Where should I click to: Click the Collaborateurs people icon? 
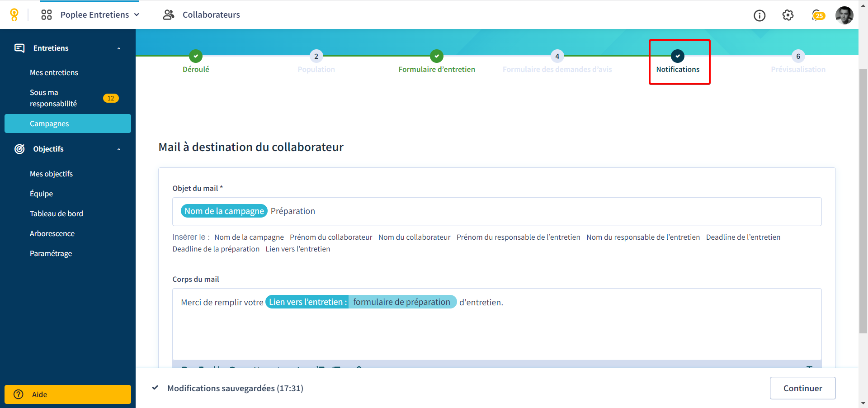169,15
